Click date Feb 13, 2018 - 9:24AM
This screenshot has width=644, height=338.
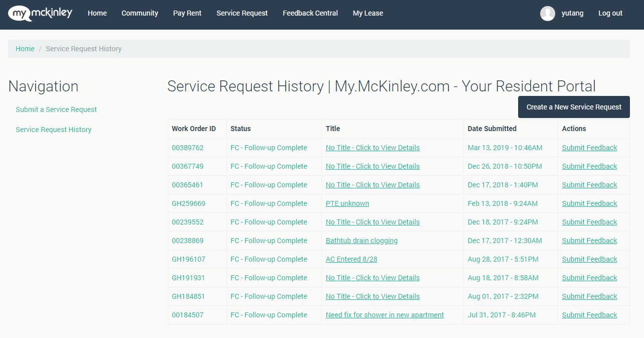(503, 203)
